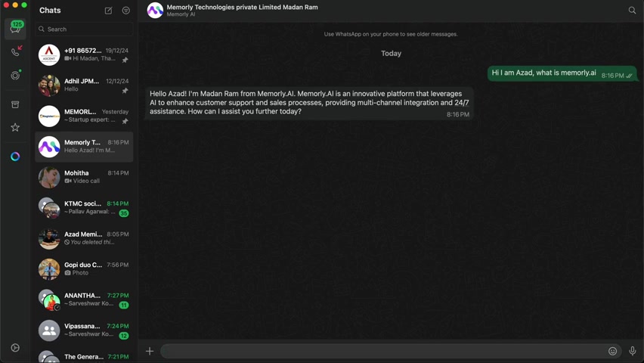Click the reply starting 'Hello Azad!'
Image resolution: width=644 pixels, height=363 pixels.
click(309, 103)
